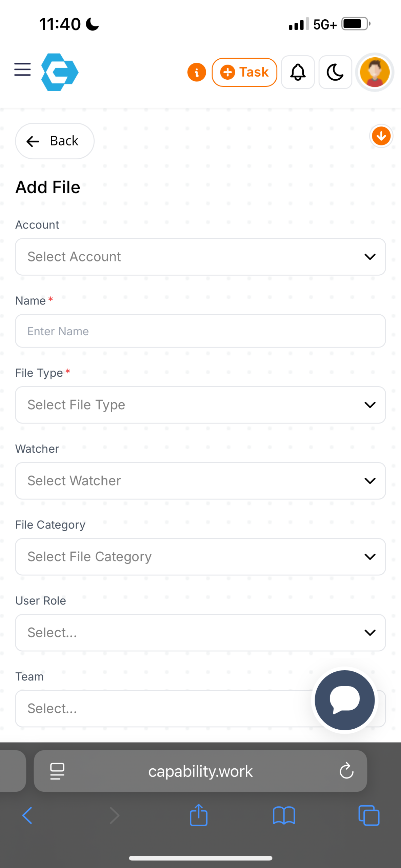Open the Select File Type dropdown

200,405
